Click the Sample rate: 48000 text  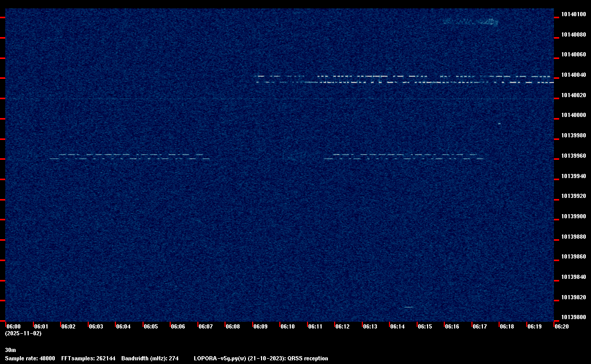click(30, 359)
